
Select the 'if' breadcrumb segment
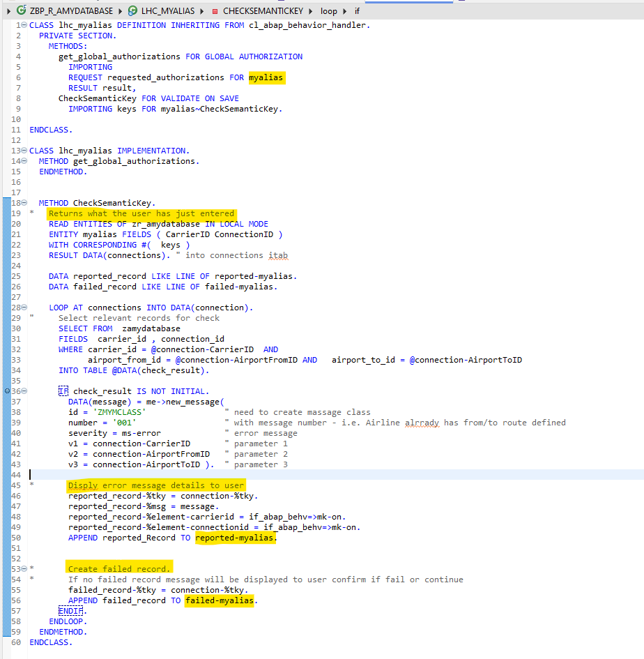pos(357,11)
